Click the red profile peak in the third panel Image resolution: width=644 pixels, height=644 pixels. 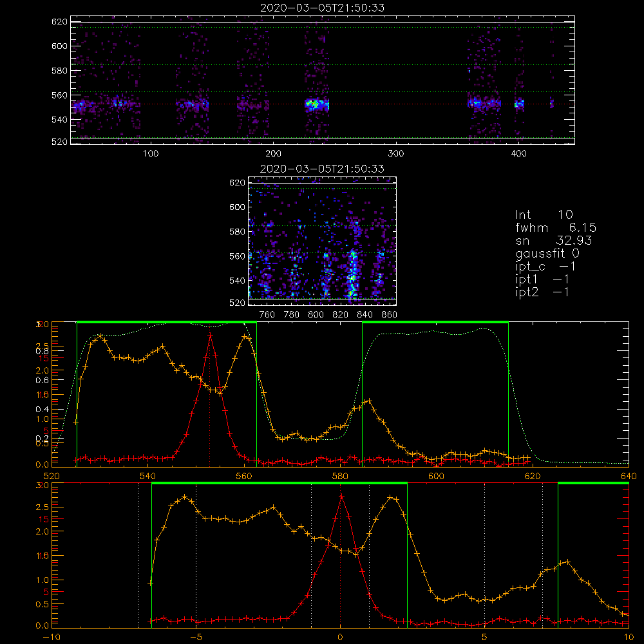[x=211, y=335]
